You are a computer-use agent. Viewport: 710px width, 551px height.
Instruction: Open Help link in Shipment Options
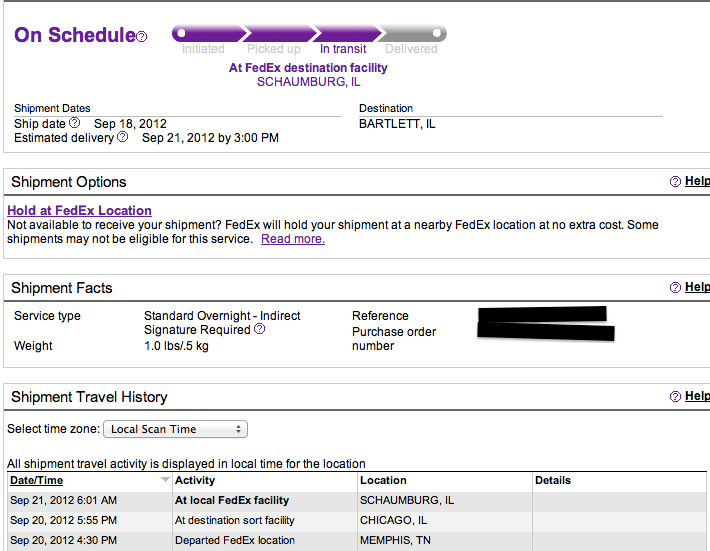pyautogui.click(x=697, y=181)
